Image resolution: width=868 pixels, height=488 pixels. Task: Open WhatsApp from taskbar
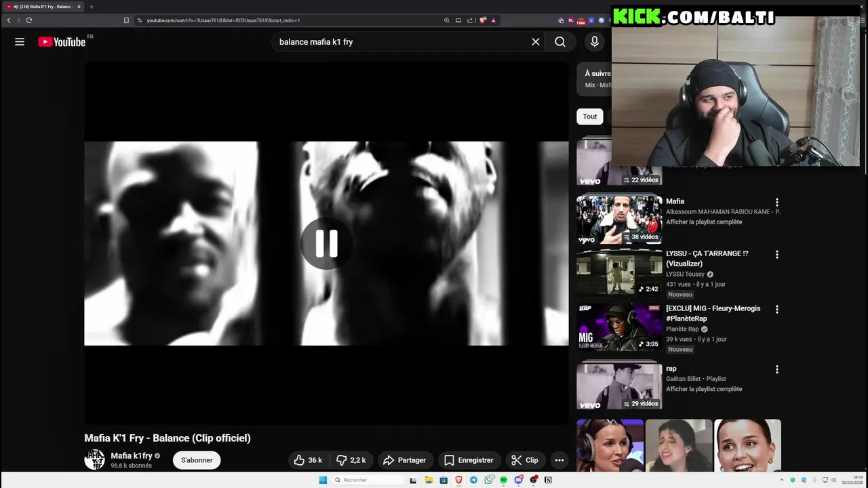pos(489,480)
